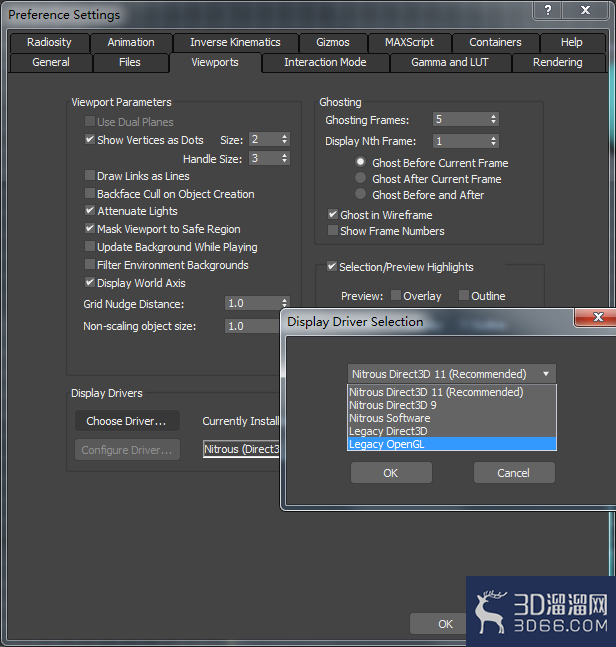The height and width of the screenshot is (647, 616).
Task: Confirm driver selection with OK
Action: (x=391, y=472)
